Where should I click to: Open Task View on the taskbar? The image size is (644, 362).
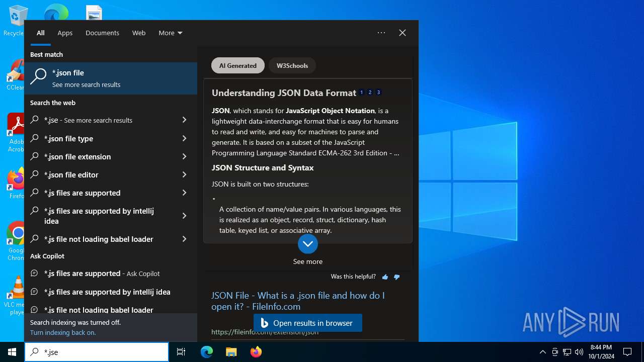pyautogui.click(x=181, y=352)
